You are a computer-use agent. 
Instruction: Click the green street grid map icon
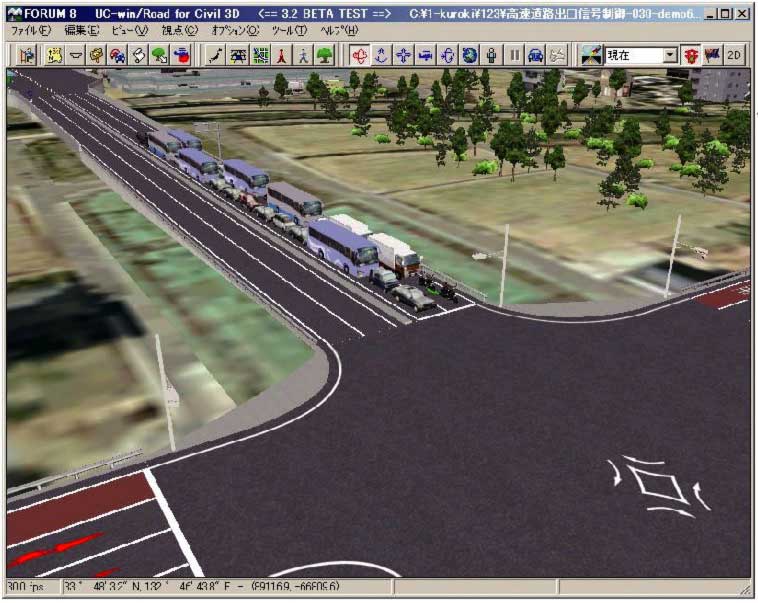click(261, 56)
